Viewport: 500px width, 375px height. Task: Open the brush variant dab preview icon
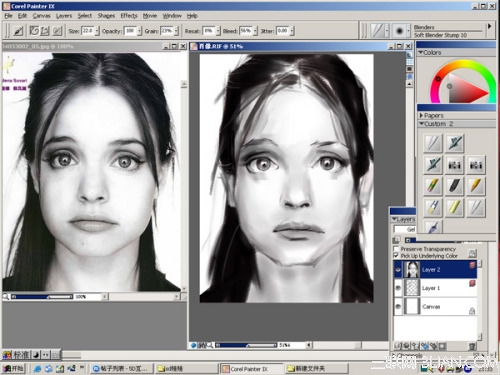[399, 31]
